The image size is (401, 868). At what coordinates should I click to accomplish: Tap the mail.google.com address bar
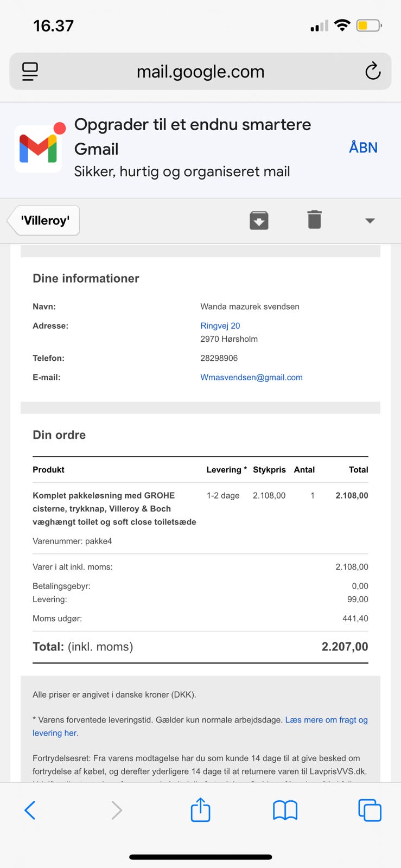point(200,71)
